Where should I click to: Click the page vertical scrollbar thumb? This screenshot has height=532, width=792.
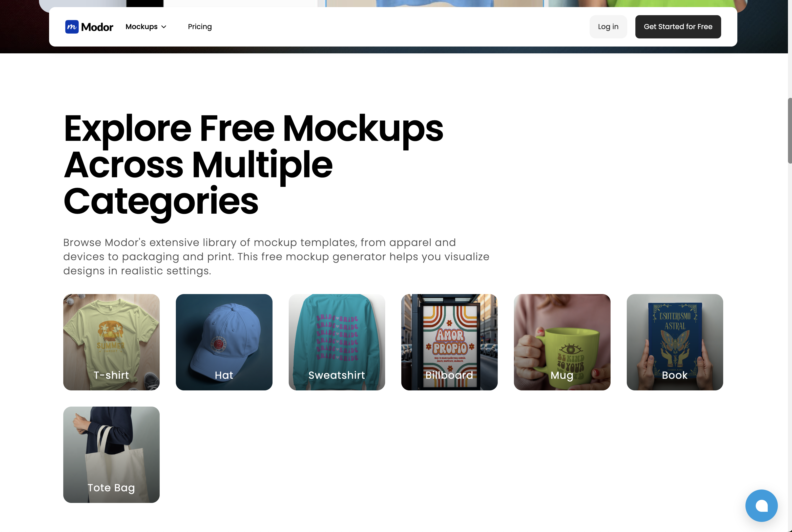pyautogui.click(x=790, y=131)
